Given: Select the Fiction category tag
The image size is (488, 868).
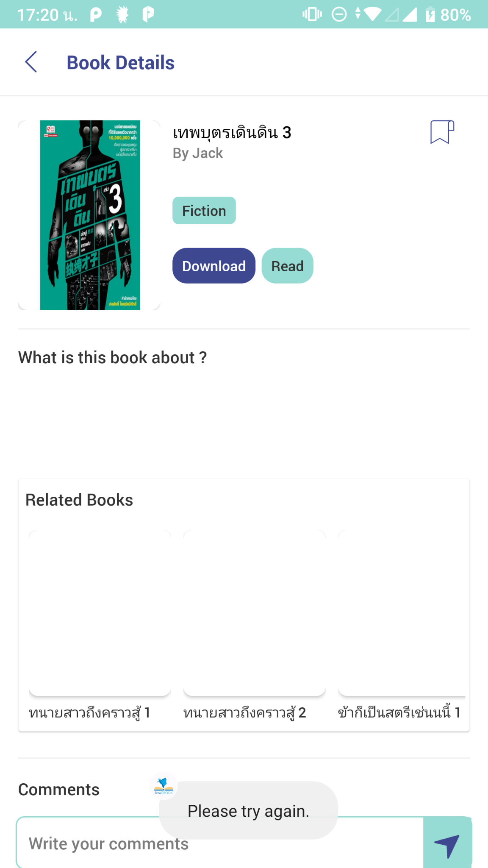Looking at the screenshot, I should click(x=204, y=211).
